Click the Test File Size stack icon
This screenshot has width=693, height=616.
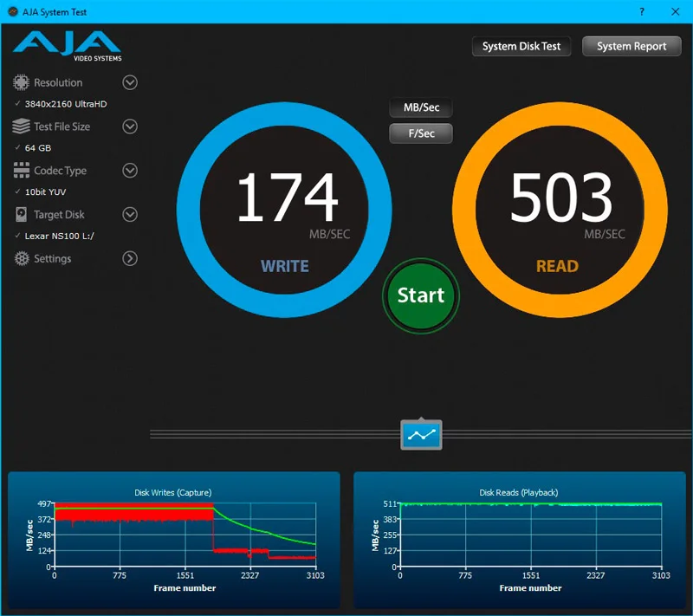(x=21, y=126)
